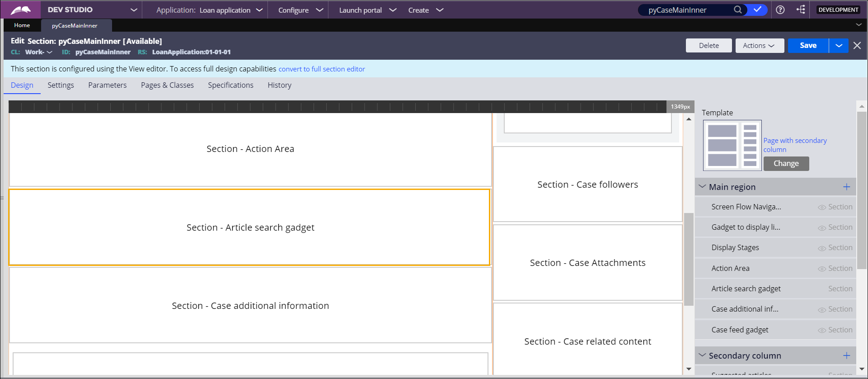Add item to Main region with plus
The width and height of the screenshot is (868, 379).
[x=846, y=187]
